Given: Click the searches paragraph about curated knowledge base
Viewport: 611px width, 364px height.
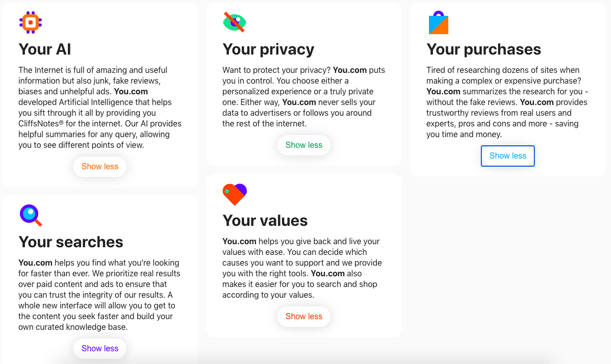Looking at the screenshot, I should (x=99, y=295).
